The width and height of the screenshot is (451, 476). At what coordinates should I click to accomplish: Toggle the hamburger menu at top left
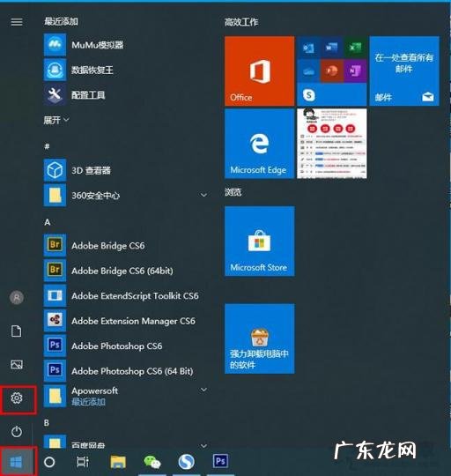coord(17,22)
